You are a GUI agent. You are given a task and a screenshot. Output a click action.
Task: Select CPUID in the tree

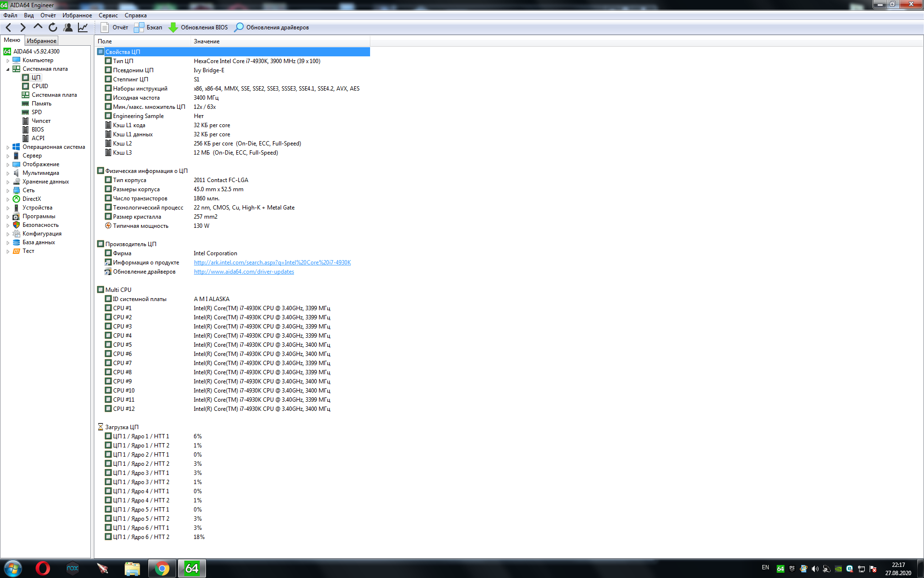(39, 86)
